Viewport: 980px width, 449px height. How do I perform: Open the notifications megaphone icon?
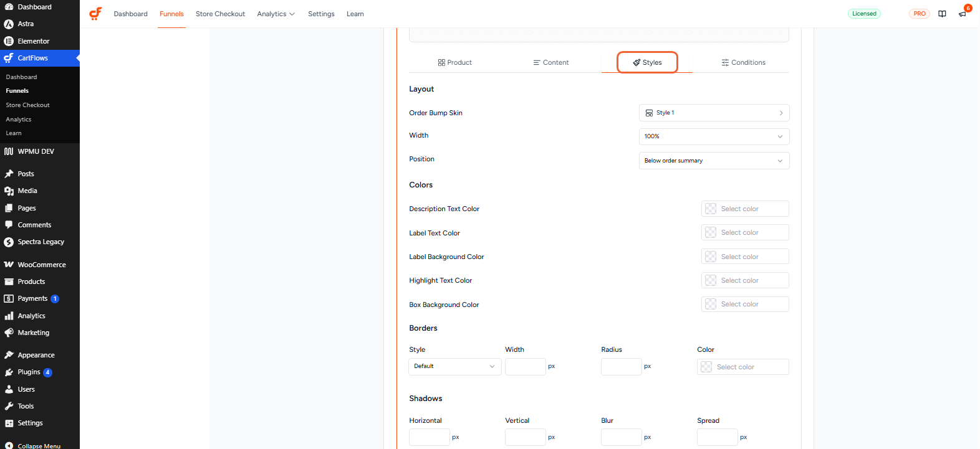[963, 14]
